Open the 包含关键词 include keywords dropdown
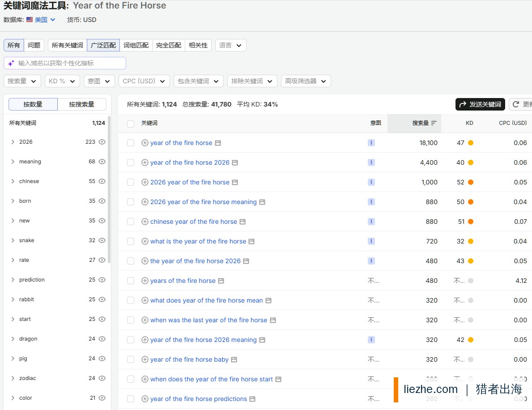Screen dimensions: 532x410 pos(199,81)
